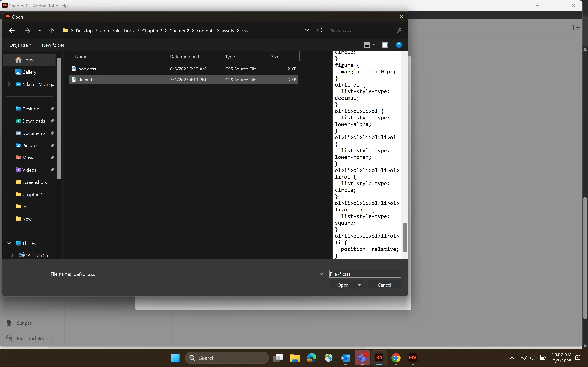The width and height of the screenshot is (588, 367).
Task: Open the file type filter dropdown
Action: 365,274
